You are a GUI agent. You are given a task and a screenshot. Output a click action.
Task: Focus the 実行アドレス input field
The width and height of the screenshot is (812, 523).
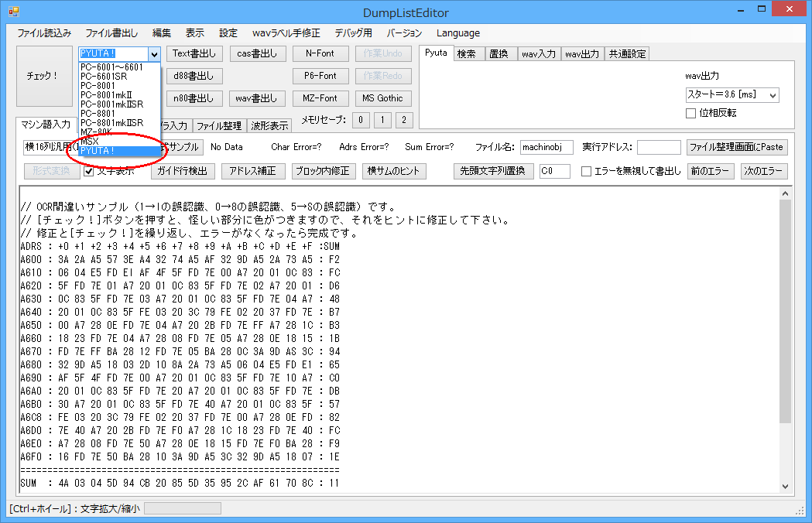pos(659,148)
